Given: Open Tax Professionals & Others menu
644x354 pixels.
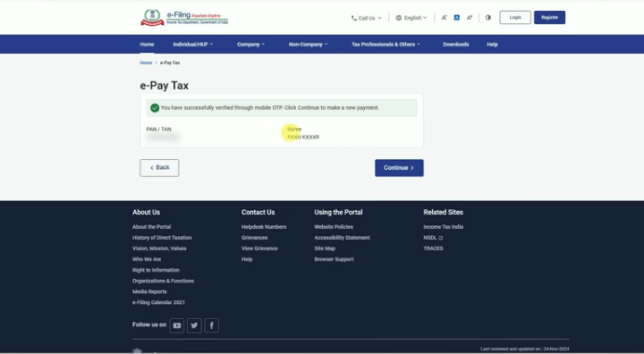Looking at the screenshot, I should [386, 45].
